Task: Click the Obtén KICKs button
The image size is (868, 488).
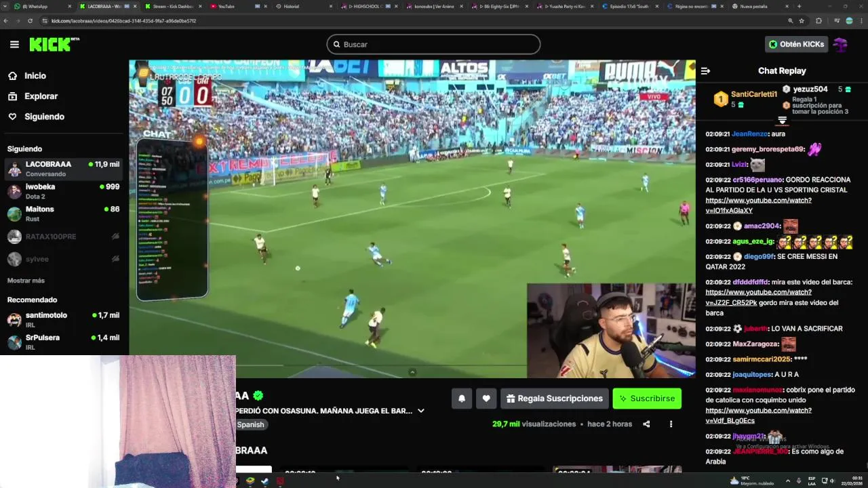Action: click(x=796, y=45)
